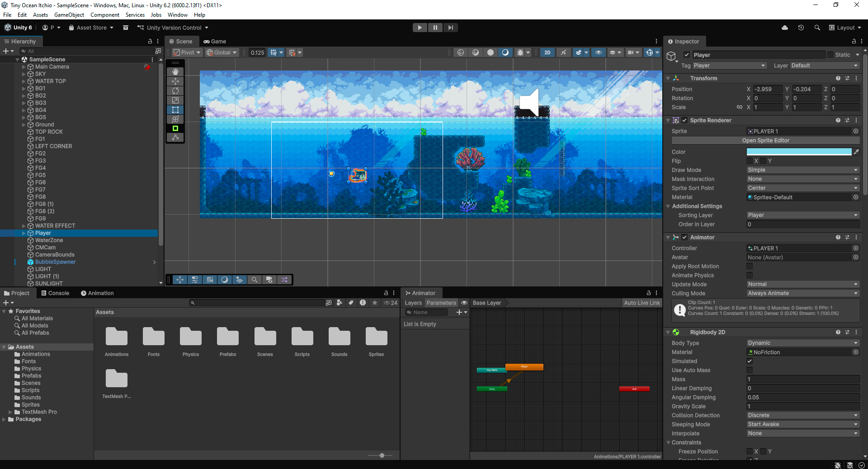Toggle Animator parameters eye visibility
The image size is (868, 469).
(x=464, y=303)
